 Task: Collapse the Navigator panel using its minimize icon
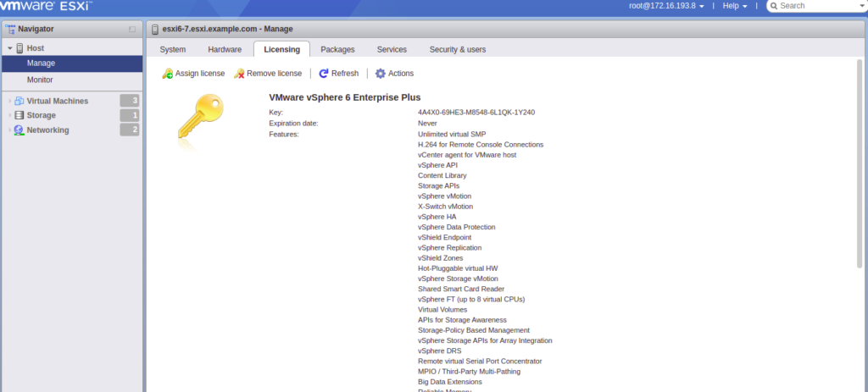point(131,30)
